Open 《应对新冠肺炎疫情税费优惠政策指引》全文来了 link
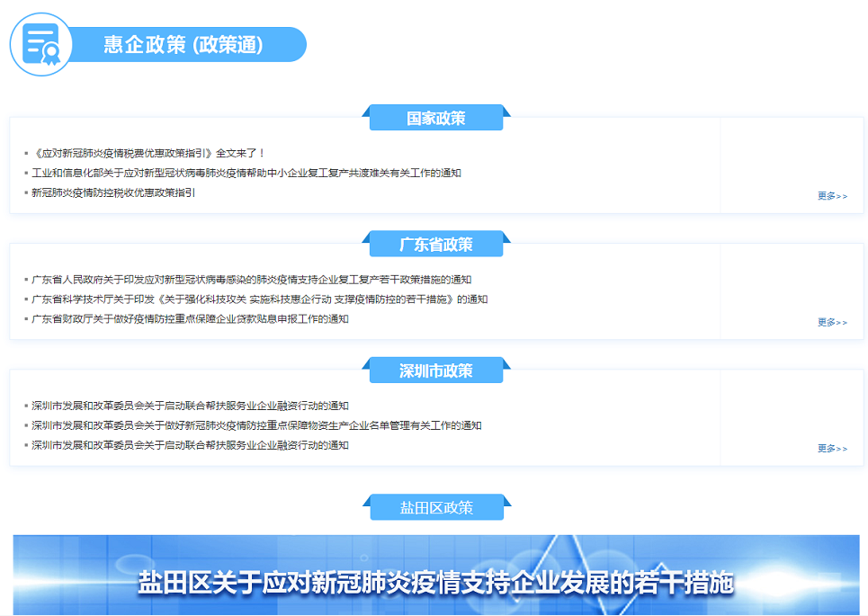 (x=148, y=154)
